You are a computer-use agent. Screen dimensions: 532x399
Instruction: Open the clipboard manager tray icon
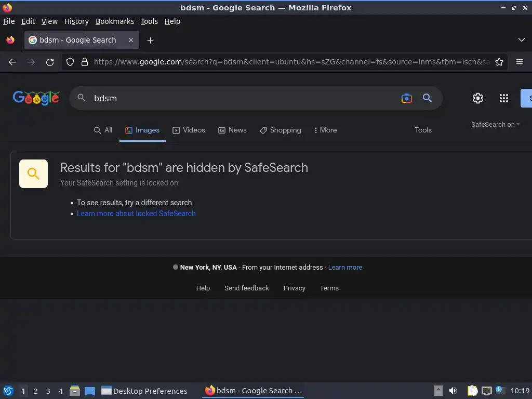pos(472,391)
